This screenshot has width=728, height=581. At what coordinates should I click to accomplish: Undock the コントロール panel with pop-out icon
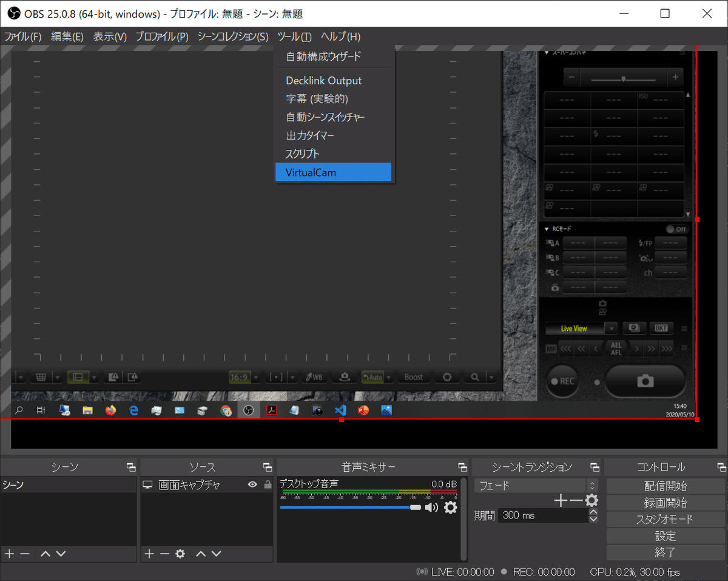(x=721, y=467)
